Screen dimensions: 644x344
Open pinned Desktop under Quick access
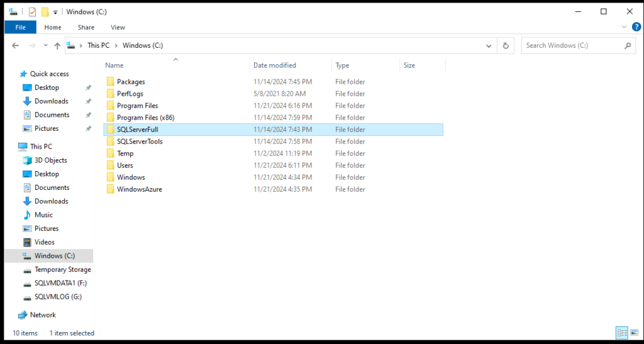point(47,87)
